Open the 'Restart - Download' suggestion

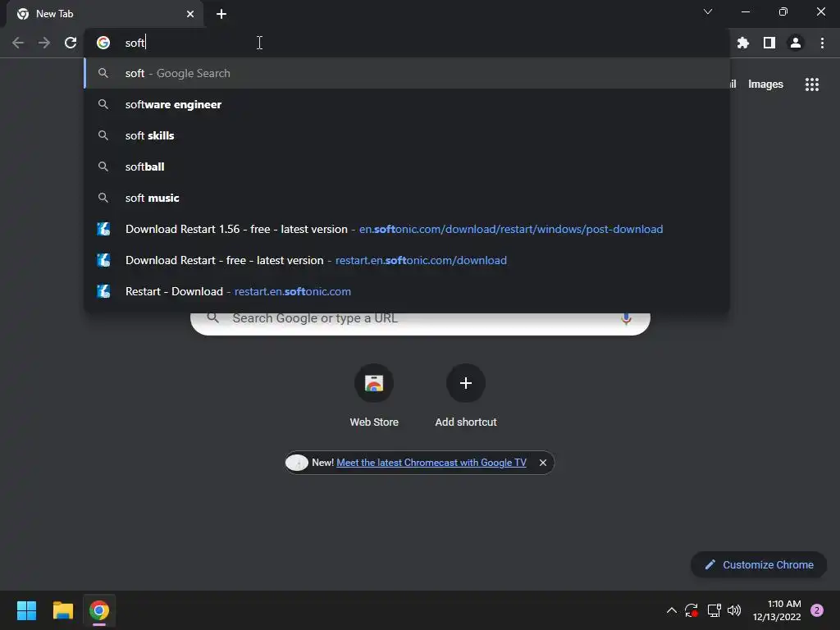407,291
